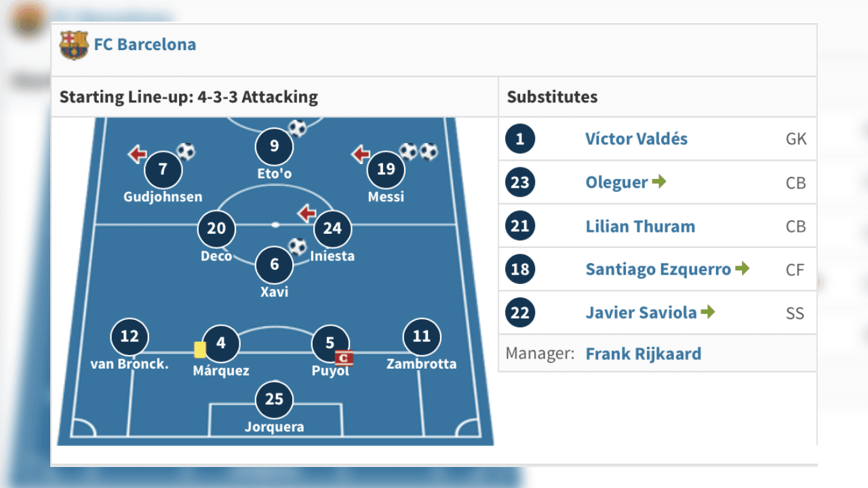This screenshot has width=868, height=488.
Task: Click the red substitution arrow near Messi
Action: [x=361, y=155]
